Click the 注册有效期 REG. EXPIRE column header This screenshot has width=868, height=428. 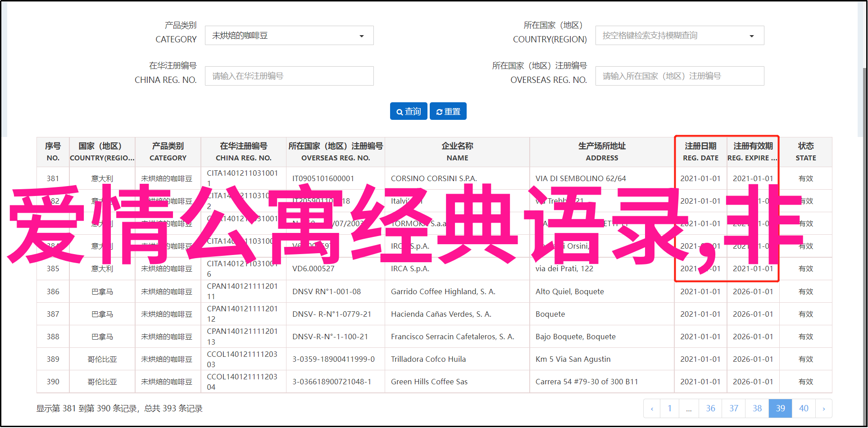click(x=753, y=152)
